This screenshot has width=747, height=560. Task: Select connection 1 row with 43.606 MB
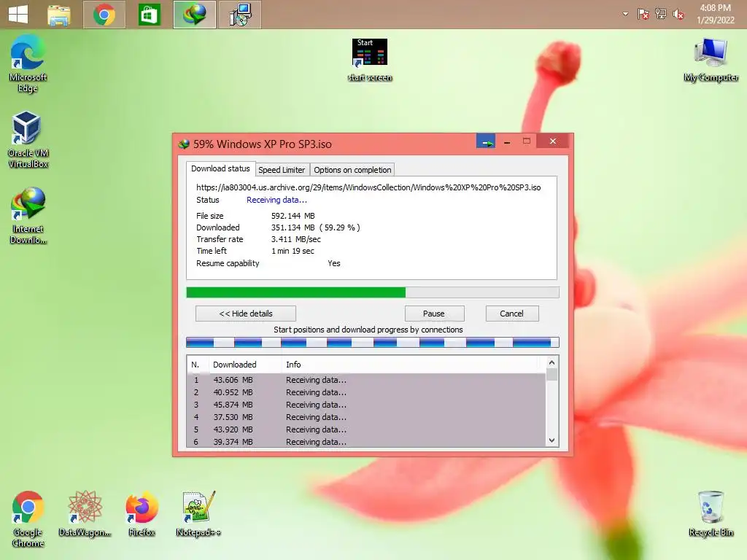click(366, 380)
